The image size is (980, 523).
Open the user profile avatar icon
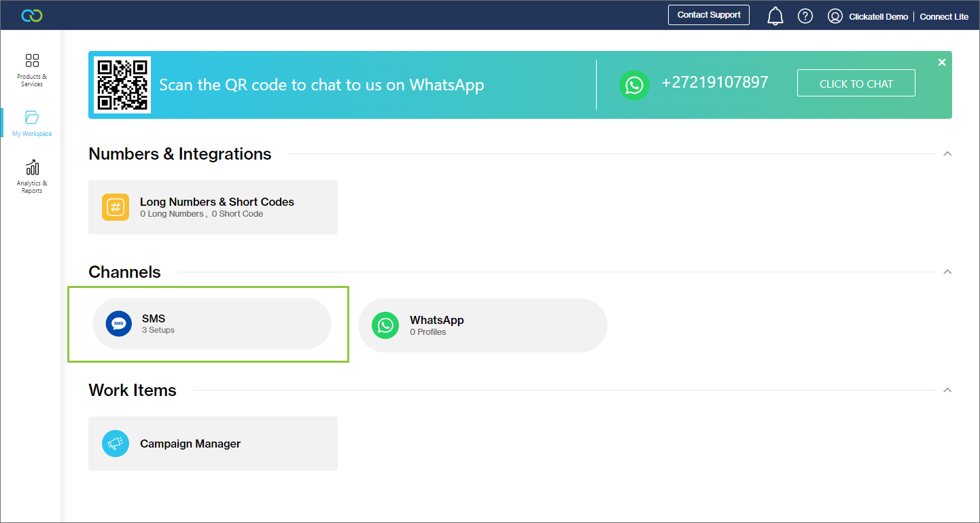tap(835, 16)
